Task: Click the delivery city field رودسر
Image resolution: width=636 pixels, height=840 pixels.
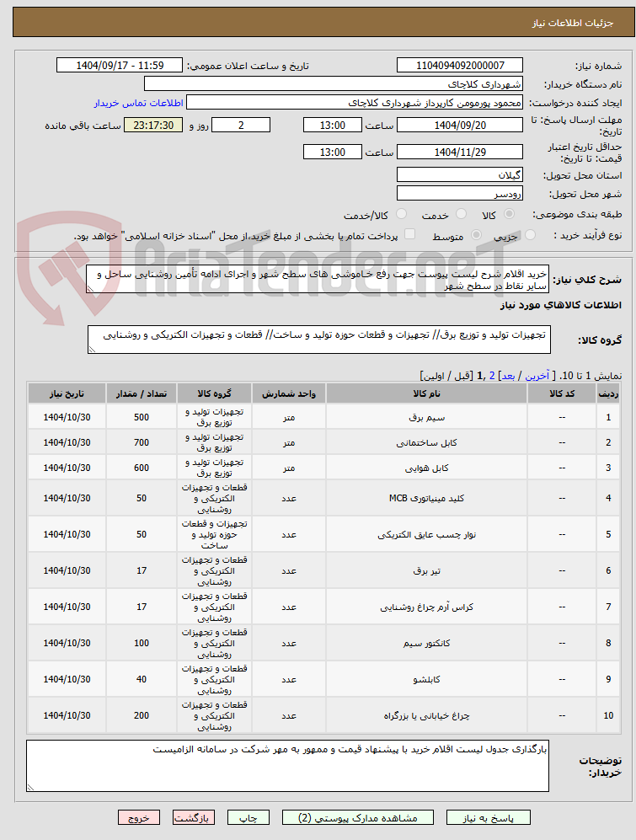Action: click(x=460, y=194)
